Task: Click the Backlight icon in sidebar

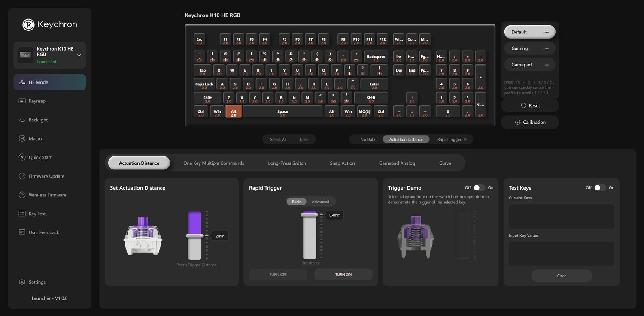Action: click(22, 120)
